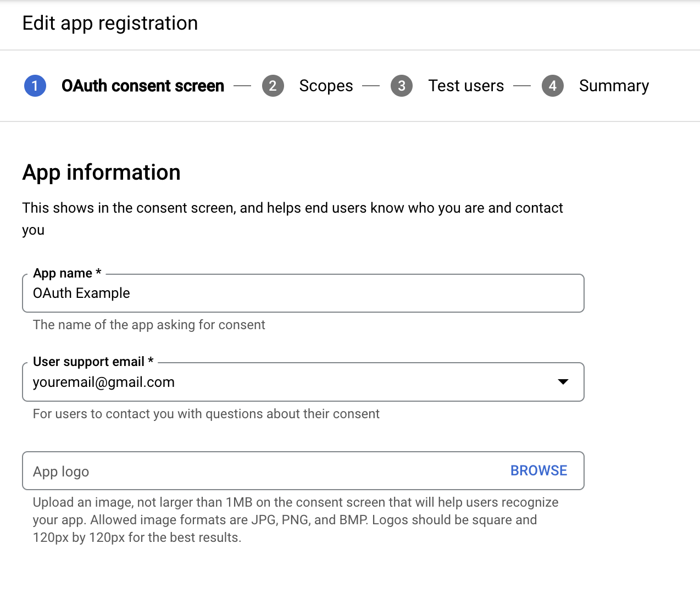
Task: Click the step 4 circle icon
Action: [553, 86]
